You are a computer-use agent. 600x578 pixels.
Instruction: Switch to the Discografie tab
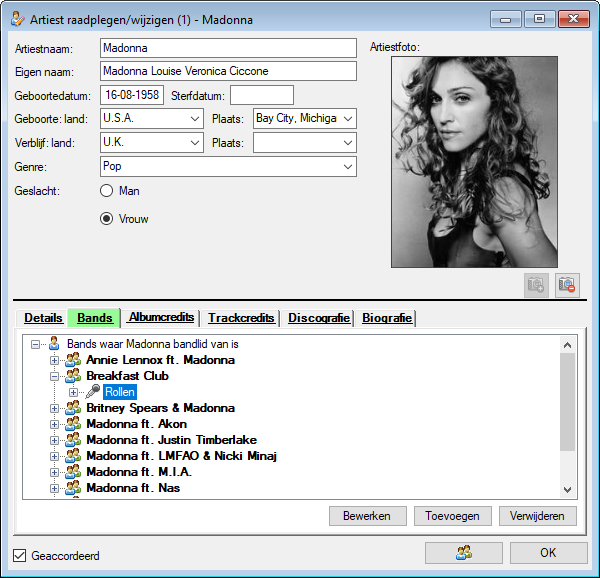pyautogui.click(x=319, y=318)
